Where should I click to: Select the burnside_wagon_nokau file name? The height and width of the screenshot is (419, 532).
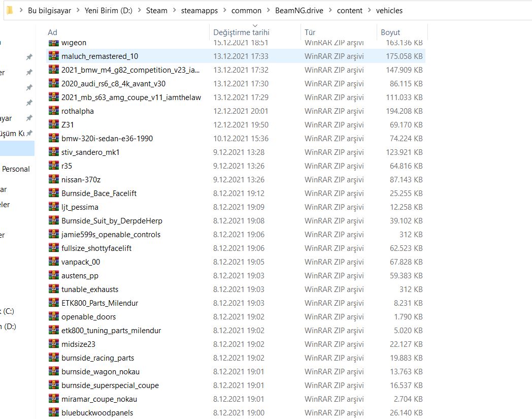[x=101, y=372]
